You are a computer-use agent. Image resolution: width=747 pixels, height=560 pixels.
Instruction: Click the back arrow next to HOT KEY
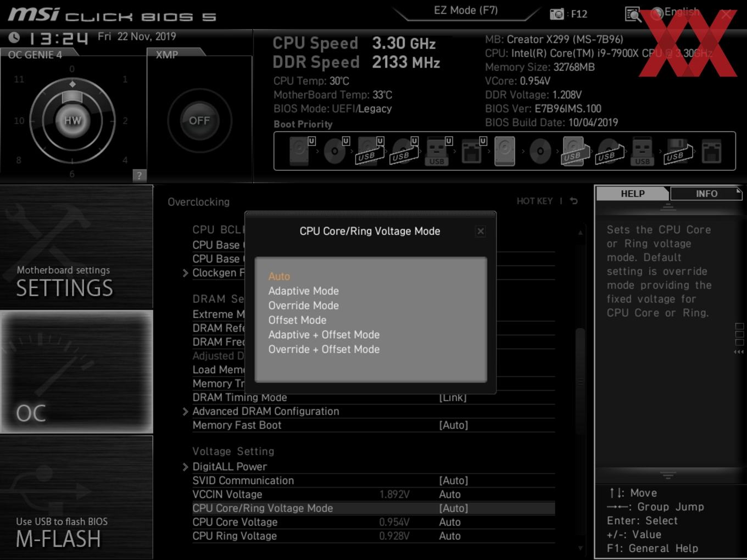(x=574, y=201)
